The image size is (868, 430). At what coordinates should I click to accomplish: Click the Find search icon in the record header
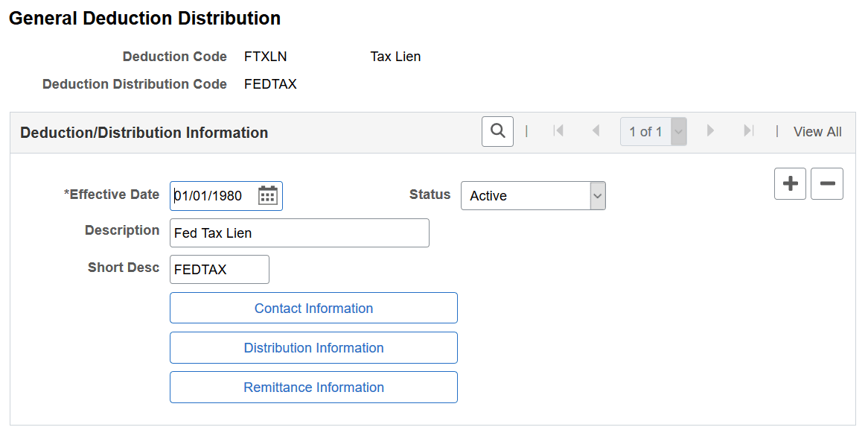[497, 130]
